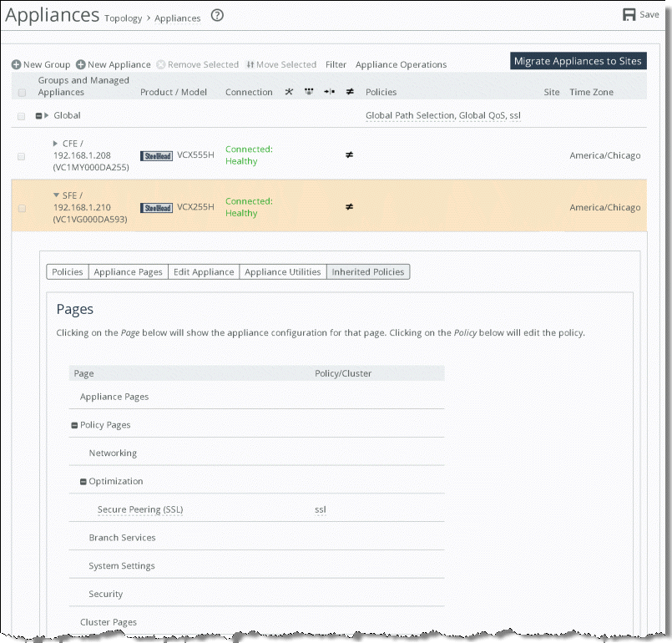Collapse the Policy Pages section
This screenshot has width=672, height=643.
(74, 425)
